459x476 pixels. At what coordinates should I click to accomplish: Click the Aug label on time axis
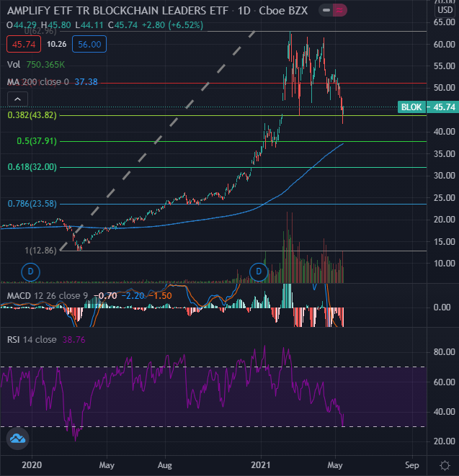tap(165, 465)
